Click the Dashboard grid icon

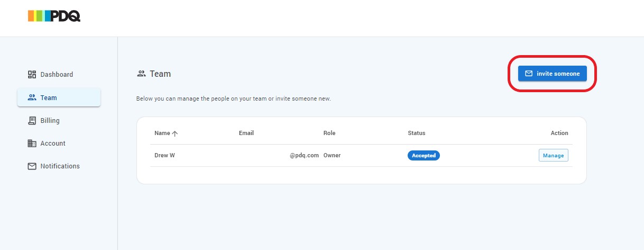pos(32,75)
